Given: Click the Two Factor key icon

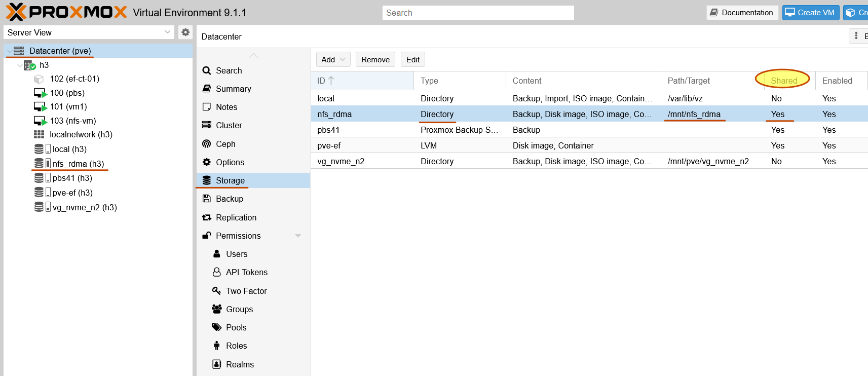Looking at the screenshot, I should tap(216, 290).
